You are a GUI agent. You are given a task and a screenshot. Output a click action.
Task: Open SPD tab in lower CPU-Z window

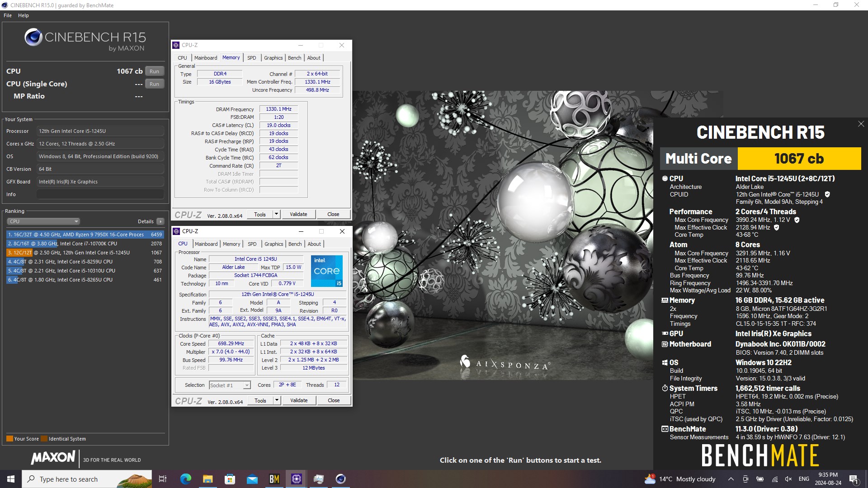coord(252,244)
